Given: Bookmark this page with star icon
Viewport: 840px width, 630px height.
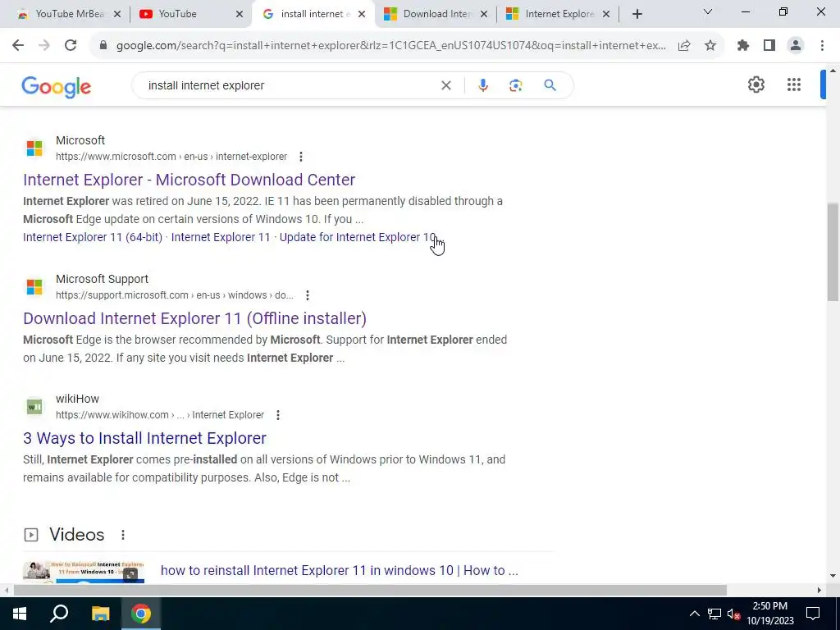Looking at the screenshot, I should point(710,46).
